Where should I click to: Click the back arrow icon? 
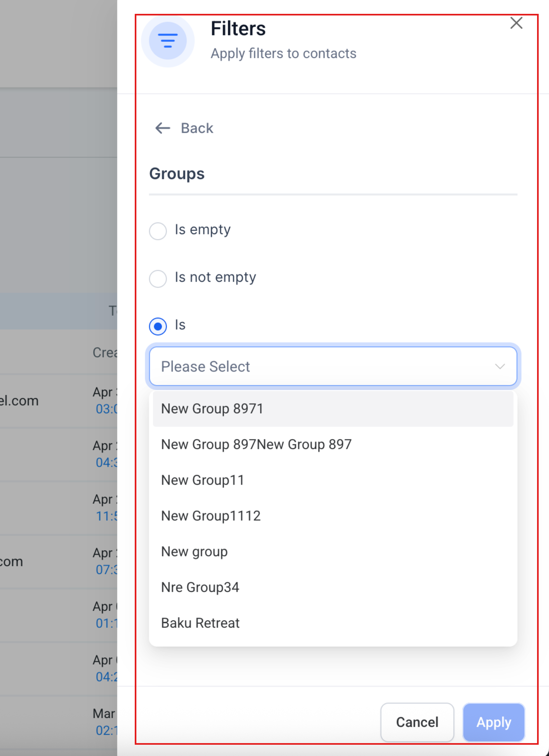click(x=163, y=128)
